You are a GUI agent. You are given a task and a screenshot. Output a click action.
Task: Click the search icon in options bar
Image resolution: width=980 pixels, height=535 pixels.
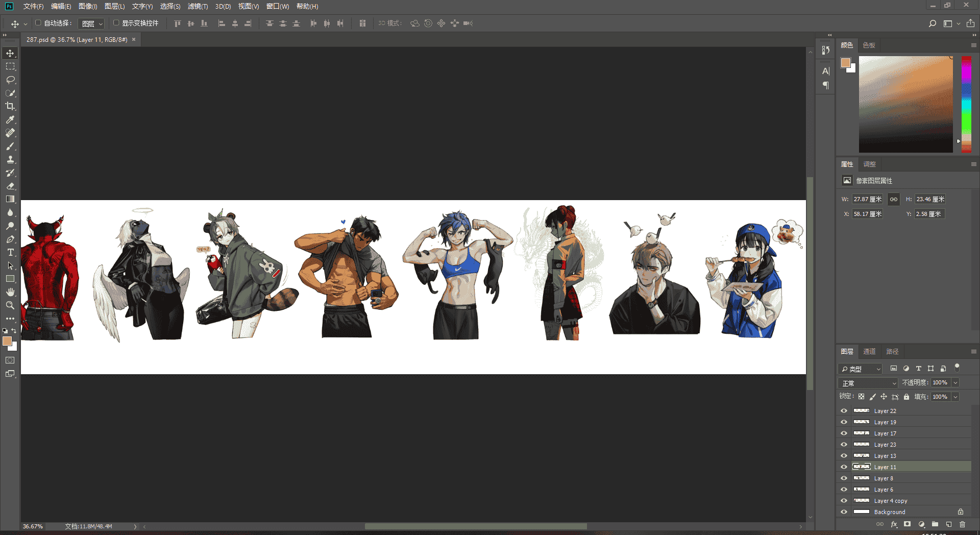[933, 23]
